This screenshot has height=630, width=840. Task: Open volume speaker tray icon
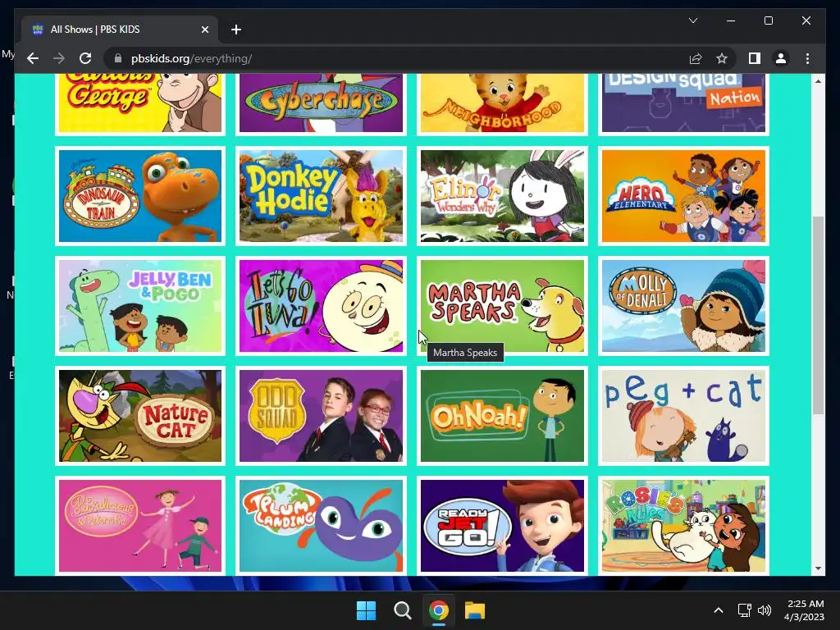pos(765,610)
